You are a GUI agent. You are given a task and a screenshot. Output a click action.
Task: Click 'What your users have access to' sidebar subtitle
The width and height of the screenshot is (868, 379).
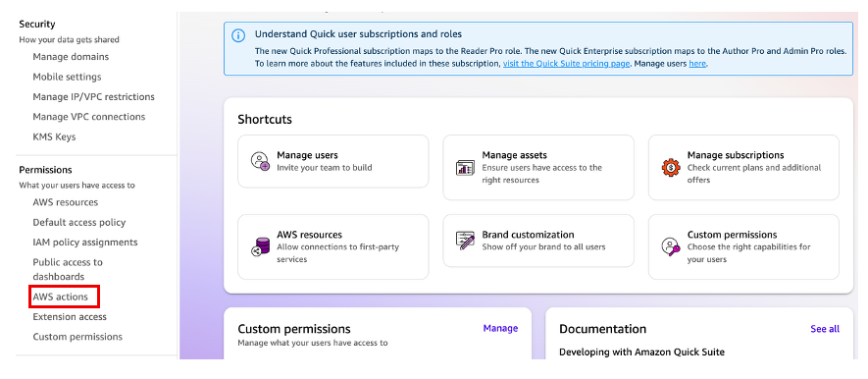[77, 185]
